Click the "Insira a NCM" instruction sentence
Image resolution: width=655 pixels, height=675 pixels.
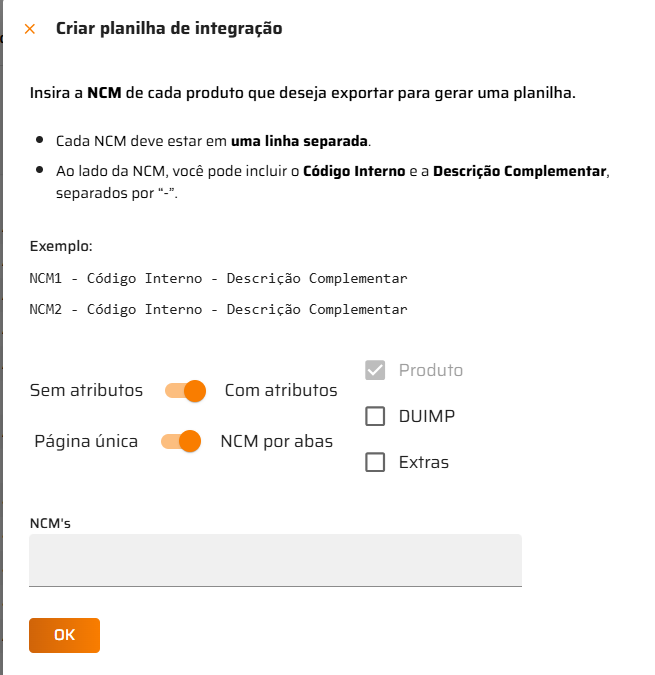click(x=303, y=93)
